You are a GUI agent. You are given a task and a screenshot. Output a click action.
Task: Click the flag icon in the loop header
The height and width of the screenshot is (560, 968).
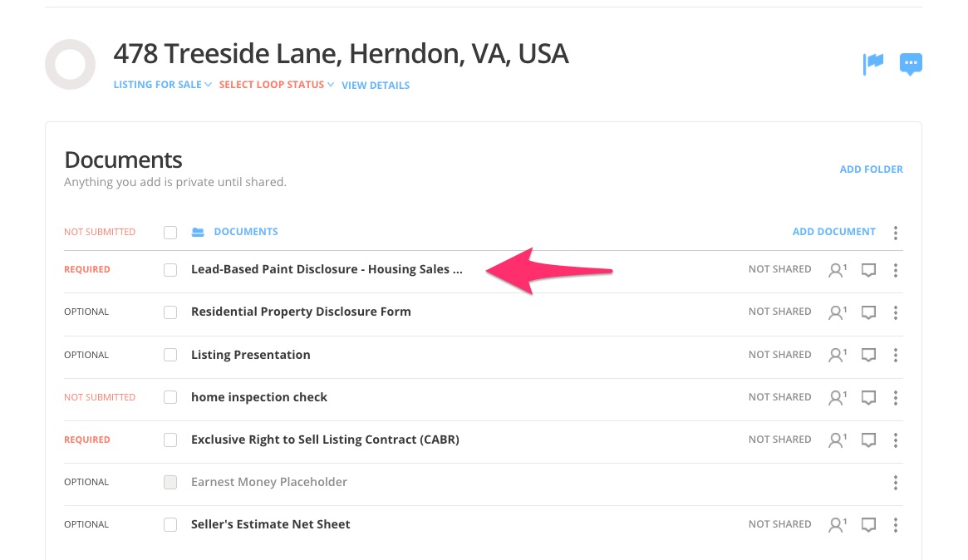[872, 64]
